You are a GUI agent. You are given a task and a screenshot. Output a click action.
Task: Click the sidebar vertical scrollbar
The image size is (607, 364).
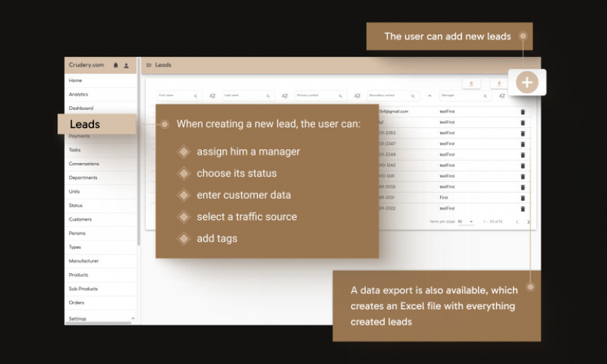click(138, 151)
